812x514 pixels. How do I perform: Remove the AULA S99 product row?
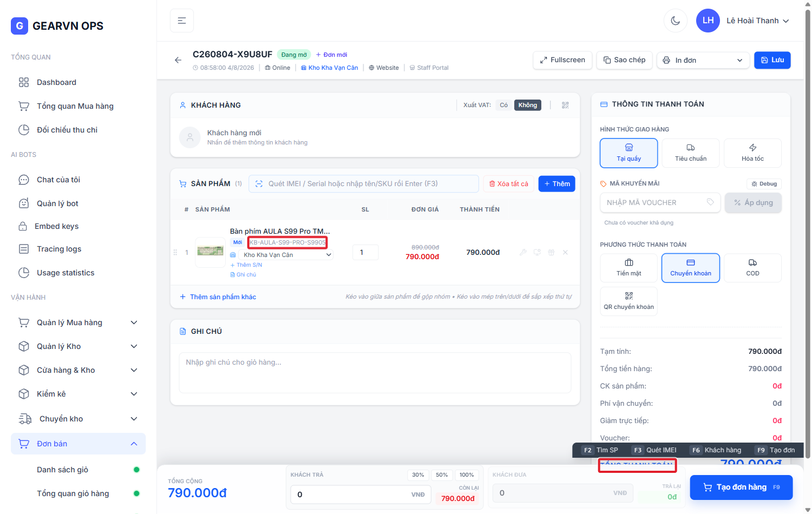click(x=565, y=252)
